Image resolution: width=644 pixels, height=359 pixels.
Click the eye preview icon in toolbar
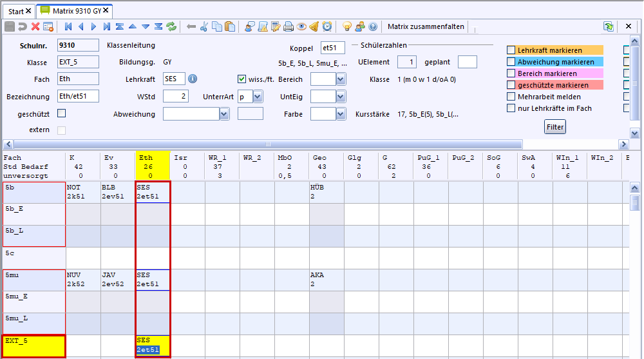(301, 26)
